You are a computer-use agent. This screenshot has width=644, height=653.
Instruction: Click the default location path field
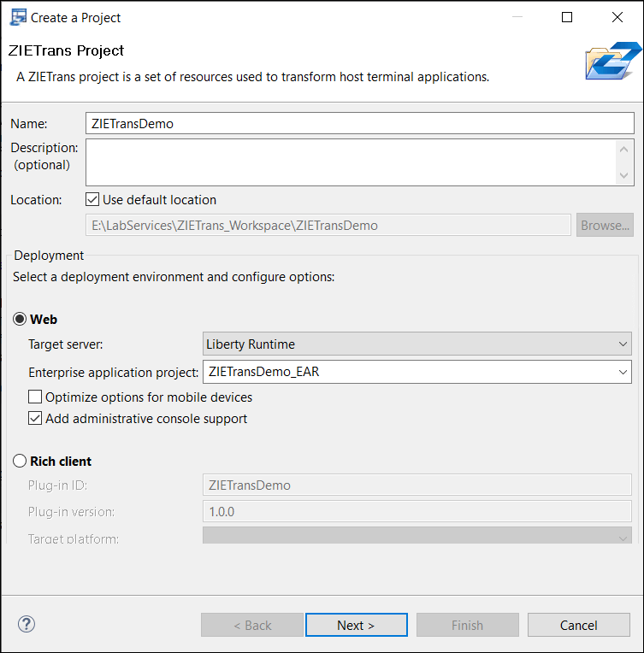[x=328, y=226]
